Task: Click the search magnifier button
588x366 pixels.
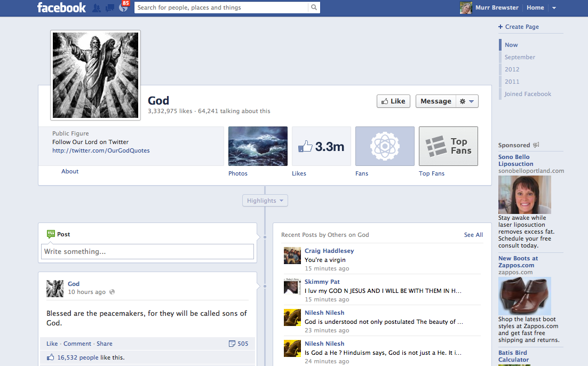Action: click(314, 7)
